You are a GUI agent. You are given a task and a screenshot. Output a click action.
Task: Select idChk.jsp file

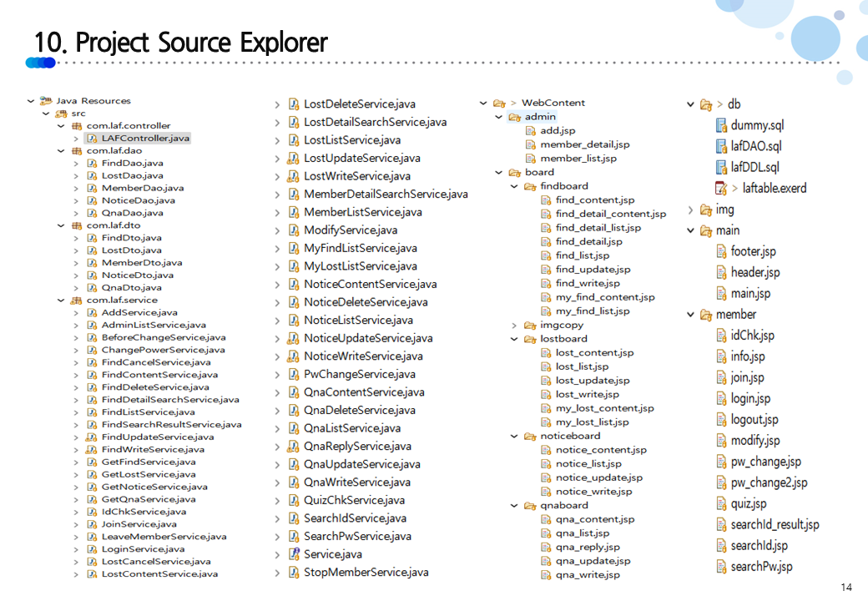752,336
